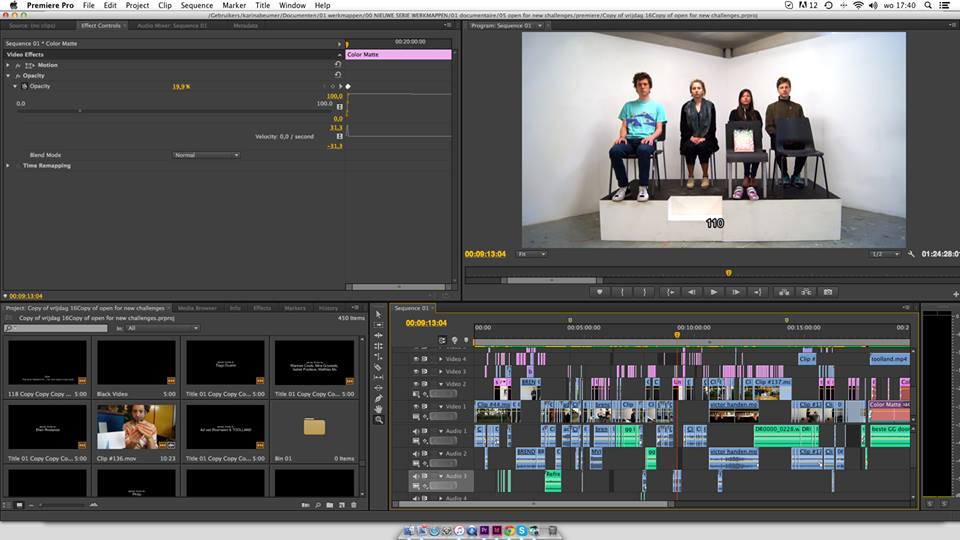The height and width of the screenshot is (540, 960).
Task: Reset the Opacity effect
Action: pyautogui.click(x=337, y=75)
